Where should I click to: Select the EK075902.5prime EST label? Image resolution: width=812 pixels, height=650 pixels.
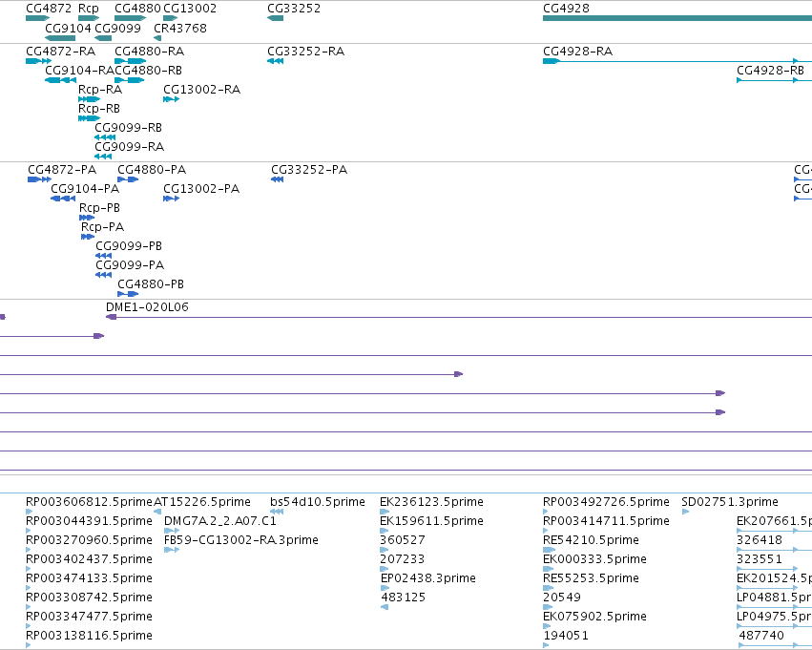coord(594,617)
